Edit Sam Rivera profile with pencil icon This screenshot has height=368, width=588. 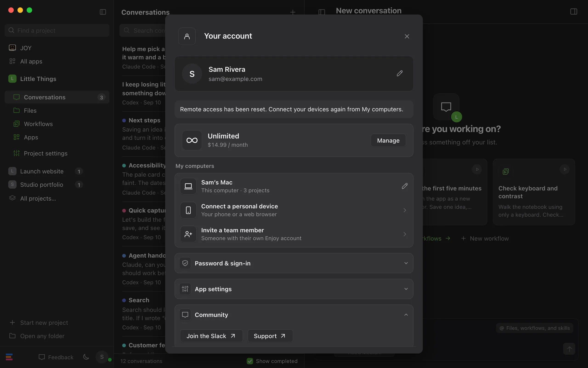pos(400,73)
